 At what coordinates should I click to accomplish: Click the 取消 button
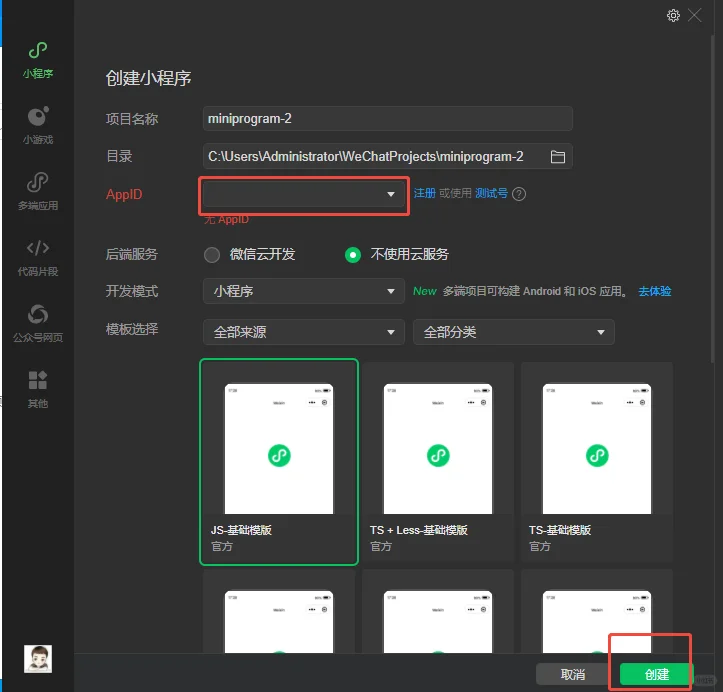573,674
